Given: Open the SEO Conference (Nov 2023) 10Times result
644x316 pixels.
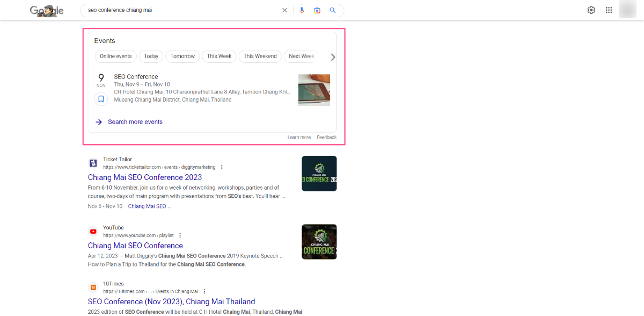Looking at the screenshot, I should click(172, 301).
